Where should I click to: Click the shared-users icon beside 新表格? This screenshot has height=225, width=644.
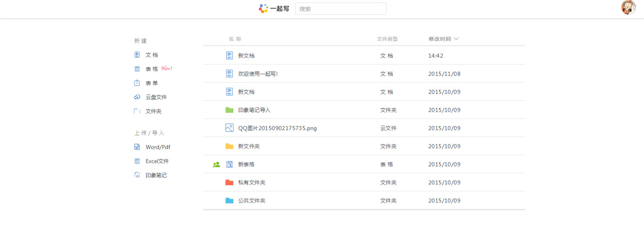tap(217, 164)
